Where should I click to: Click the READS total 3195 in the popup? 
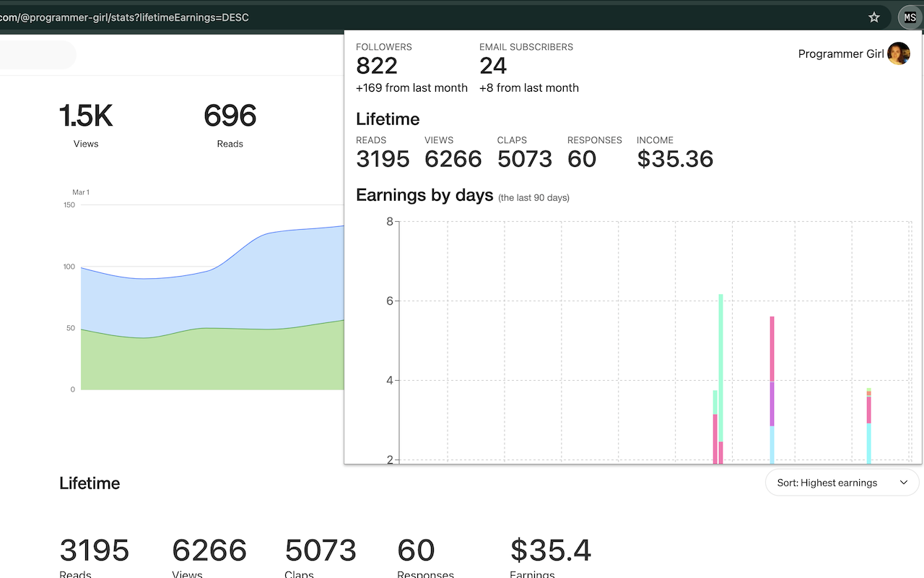pyautogui.click(x=383, y=158)
